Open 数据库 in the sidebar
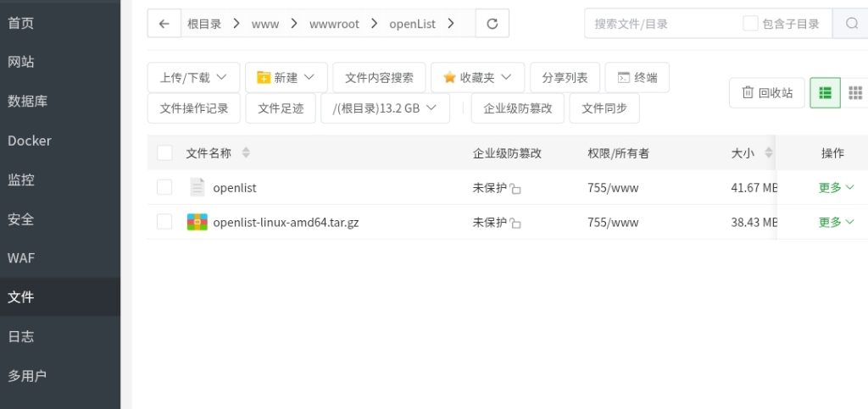The width and height of the screenshot is (868, 409). [28, 102]
